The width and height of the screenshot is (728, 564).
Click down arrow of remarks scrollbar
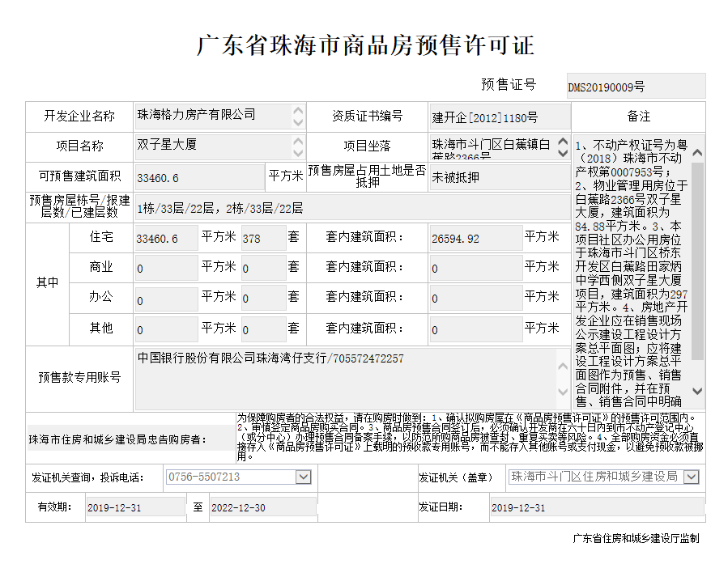697,391
